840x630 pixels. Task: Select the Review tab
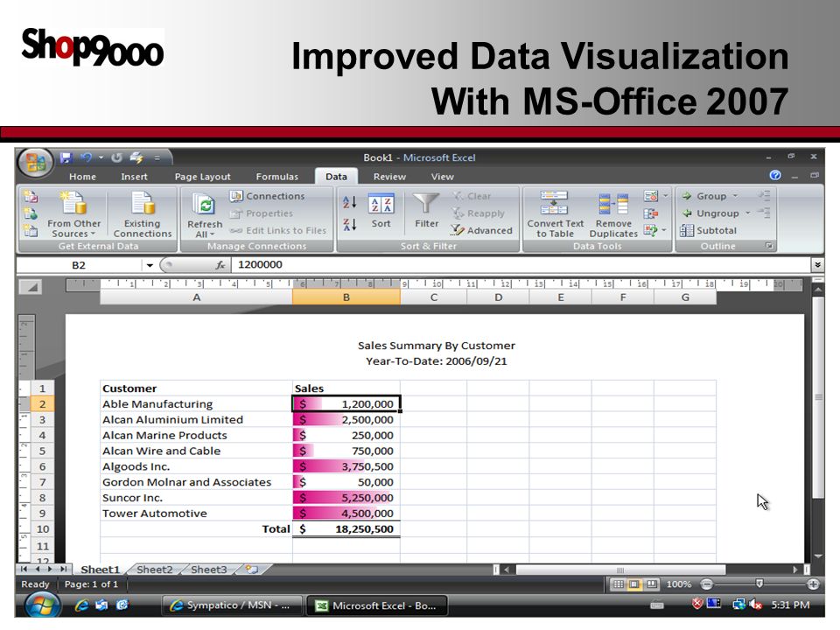pyautogui.click(x=389, y=177)
